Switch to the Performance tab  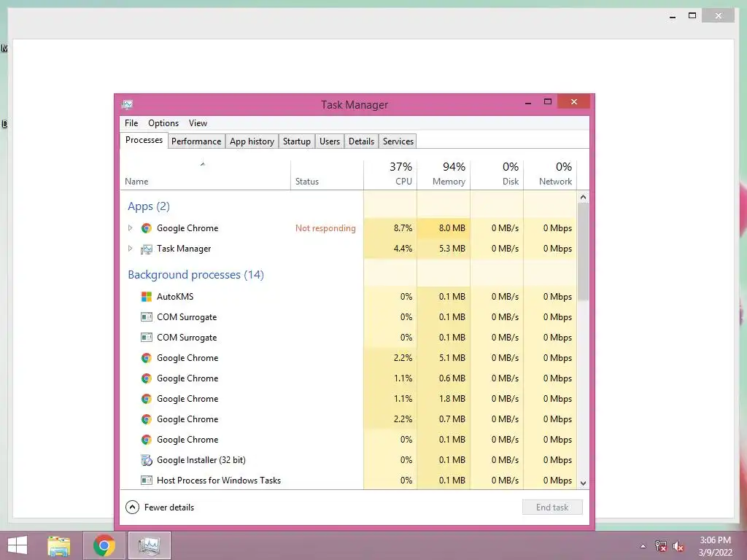[196, 141]
